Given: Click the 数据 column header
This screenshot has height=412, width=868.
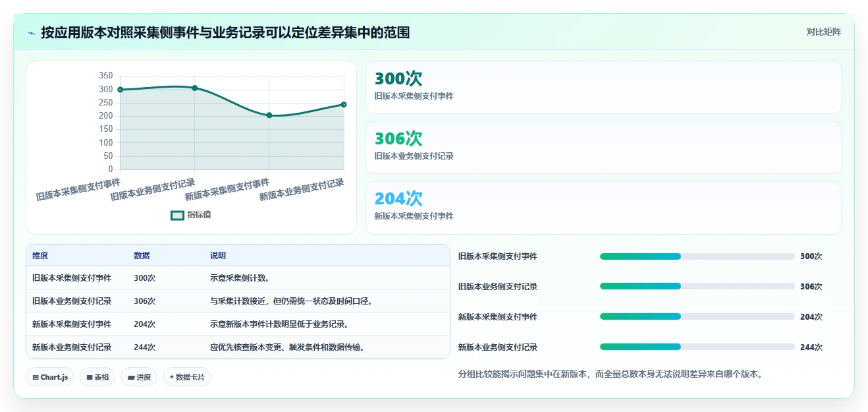Looking at the screenshot, I should point(142,256).
